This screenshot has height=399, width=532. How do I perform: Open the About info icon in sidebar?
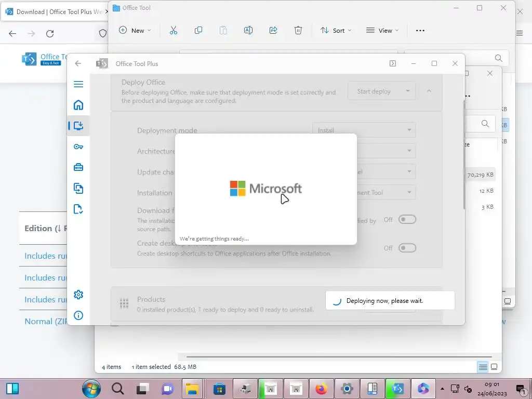[x=78, y=315]
